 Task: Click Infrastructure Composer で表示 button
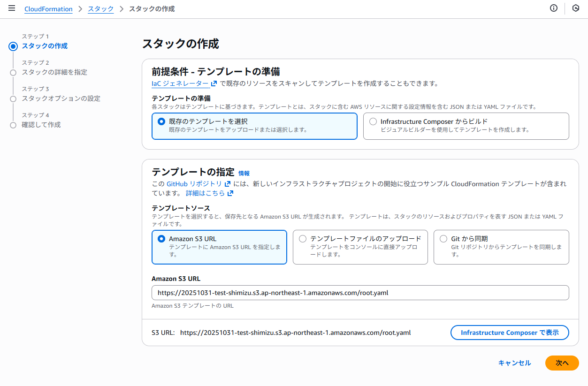coord(510,333)
